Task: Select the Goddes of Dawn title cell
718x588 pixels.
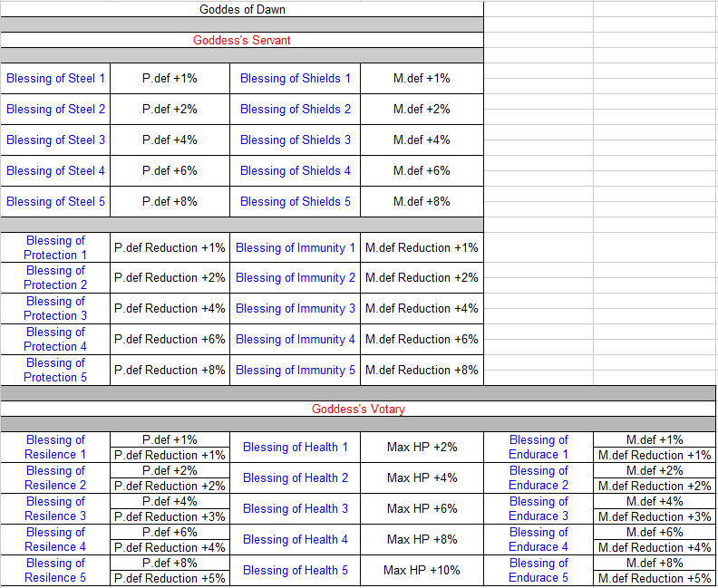Action: point(242,10)
